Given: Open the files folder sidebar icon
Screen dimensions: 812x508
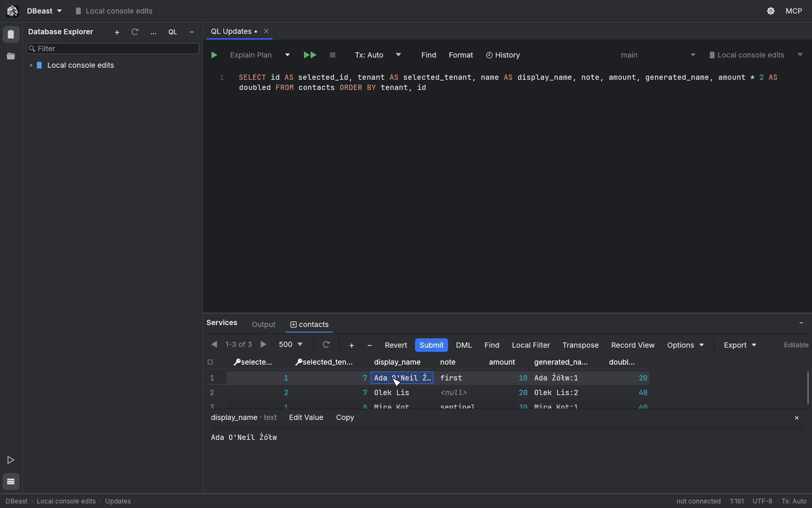Looking at the screenshot, I should (x=11, y=56).
